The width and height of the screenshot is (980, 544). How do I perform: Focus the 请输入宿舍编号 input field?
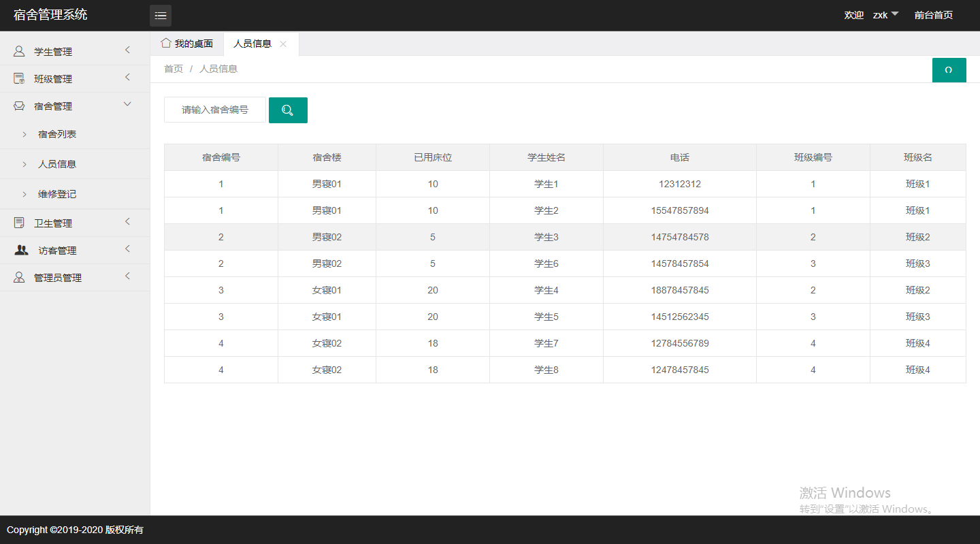(215, 110)
